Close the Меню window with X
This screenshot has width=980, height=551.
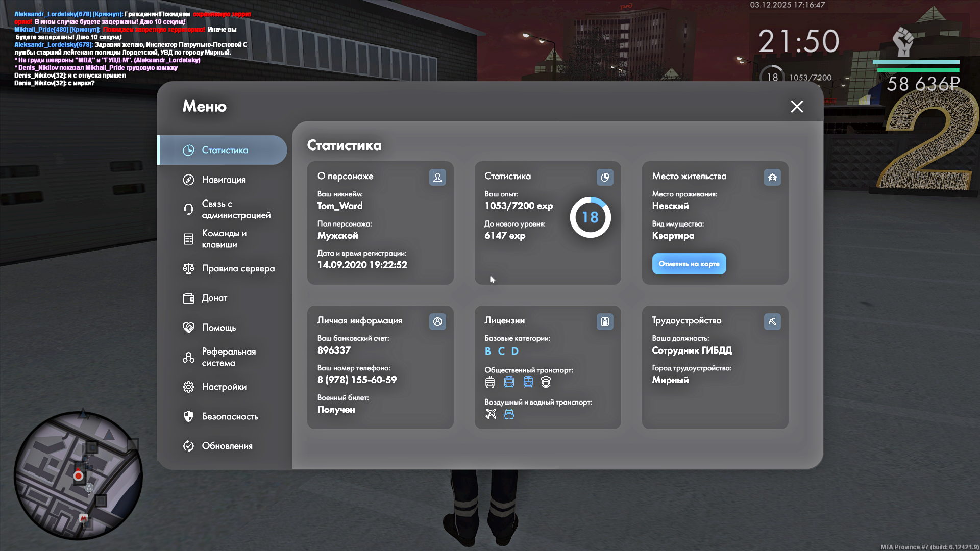coord(797,106)
